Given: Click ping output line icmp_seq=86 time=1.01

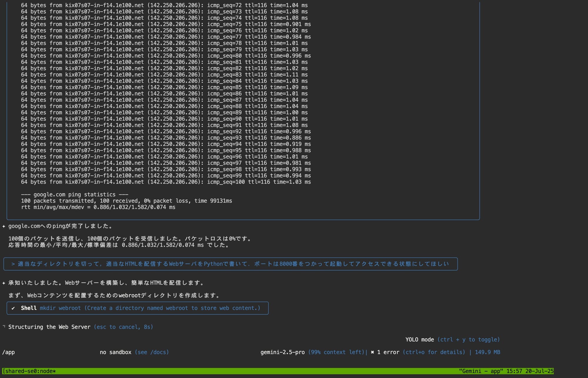Looking at the screenshot, I should coord(164,94).
